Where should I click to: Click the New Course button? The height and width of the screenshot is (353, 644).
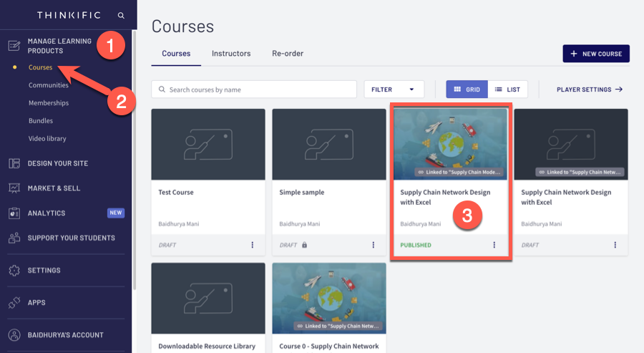[596, 54]
